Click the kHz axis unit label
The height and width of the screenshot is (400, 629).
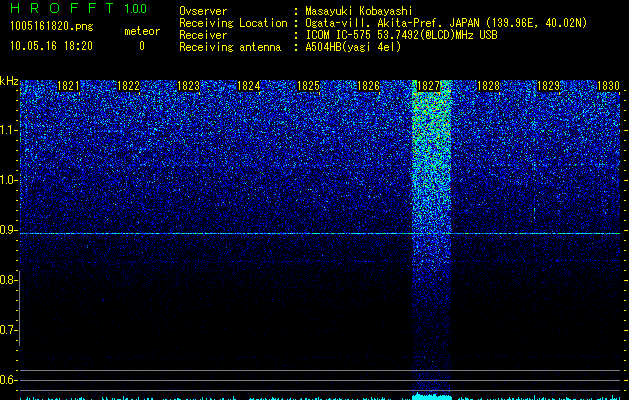[x=9, y=81]
